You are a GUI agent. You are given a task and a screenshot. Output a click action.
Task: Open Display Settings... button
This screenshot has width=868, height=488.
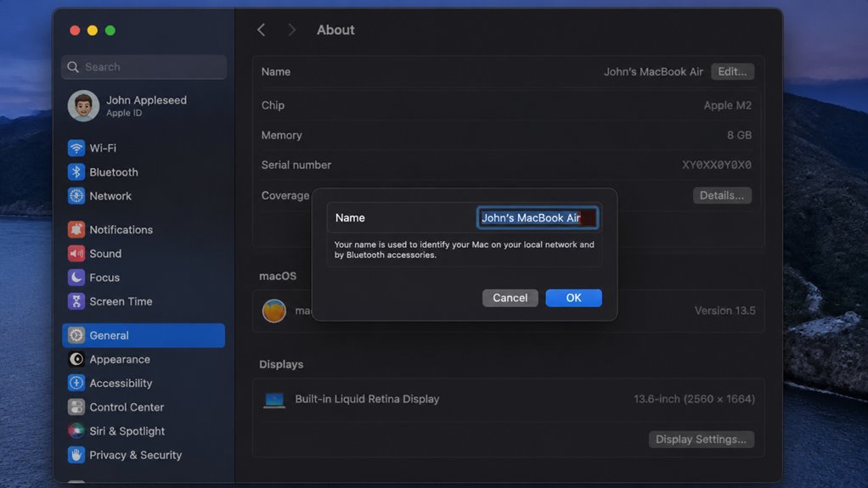[x=701, y=440]
